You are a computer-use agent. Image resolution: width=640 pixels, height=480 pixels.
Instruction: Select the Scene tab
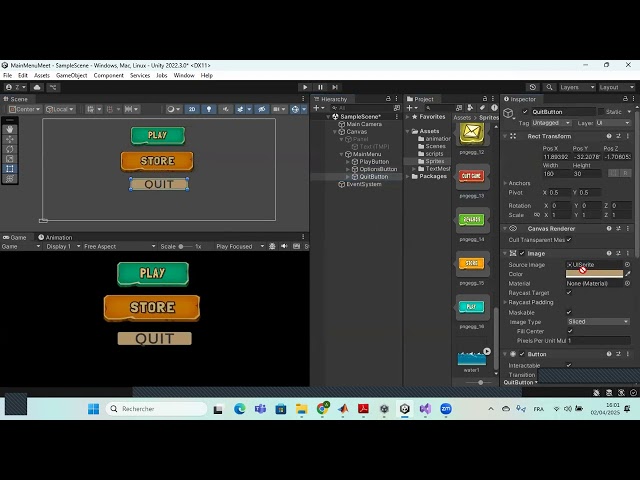(16, 99)
